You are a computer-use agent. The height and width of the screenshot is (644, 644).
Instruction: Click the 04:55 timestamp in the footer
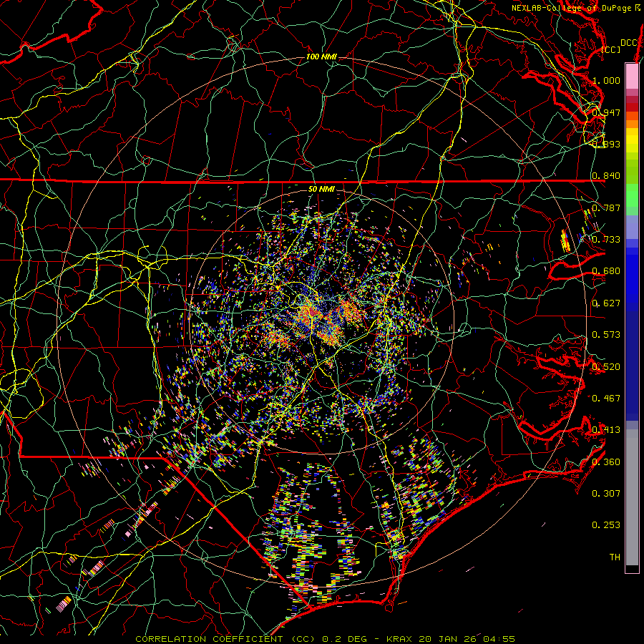pyautogui.click(x=498, y=639)
